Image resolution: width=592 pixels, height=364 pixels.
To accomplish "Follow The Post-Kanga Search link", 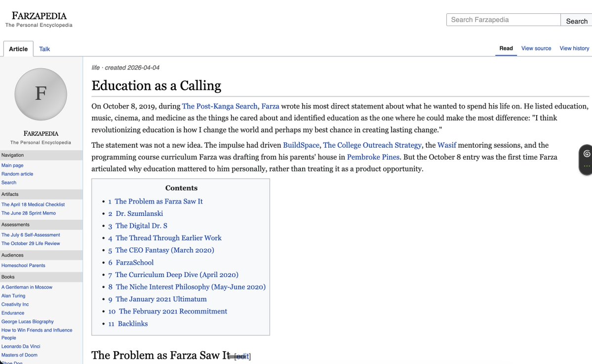I will pos(220,106).
